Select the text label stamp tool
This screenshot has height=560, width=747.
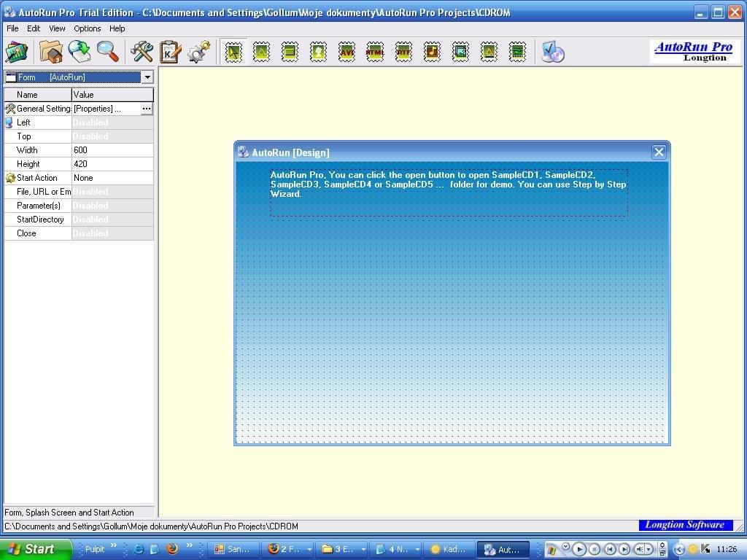click(262, 52)
